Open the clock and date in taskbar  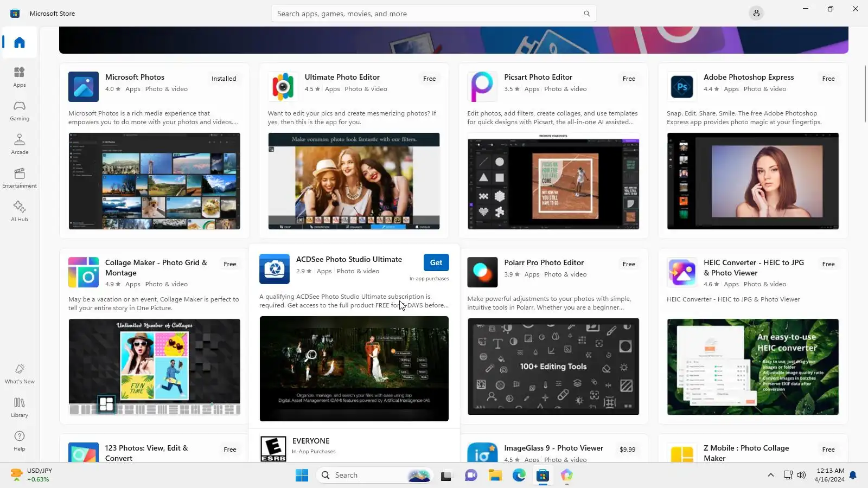pos(829,475)
